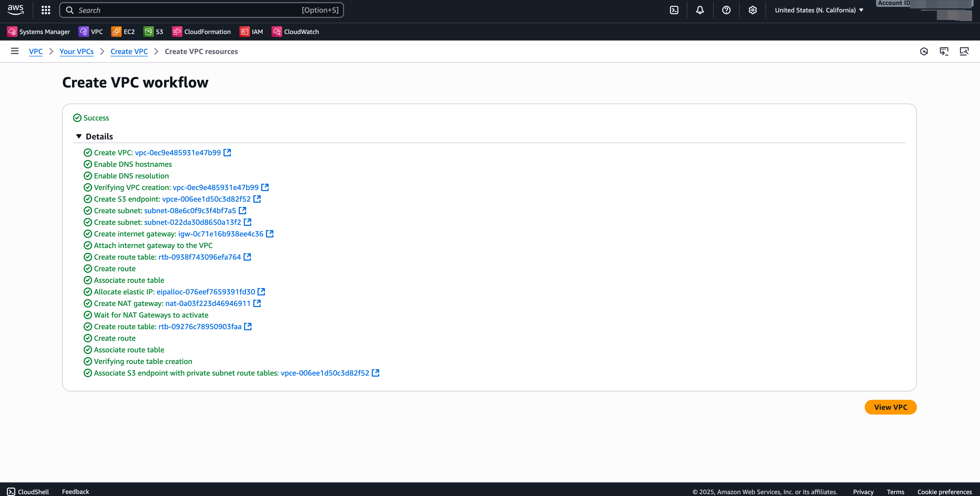Collapse the Details section

click(x=79, y=136)
